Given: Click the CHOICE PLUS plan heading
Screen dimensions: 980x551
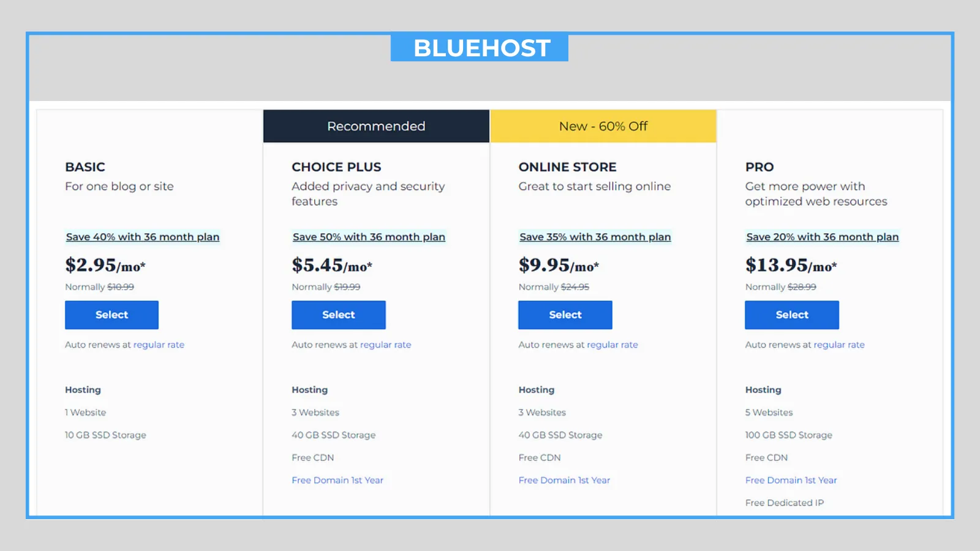Looking at the screenshot, I should pos(336,167).
